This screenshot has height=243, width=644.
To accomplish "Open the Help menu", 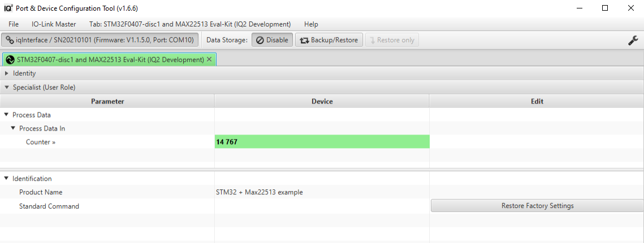I will point(311,24).
